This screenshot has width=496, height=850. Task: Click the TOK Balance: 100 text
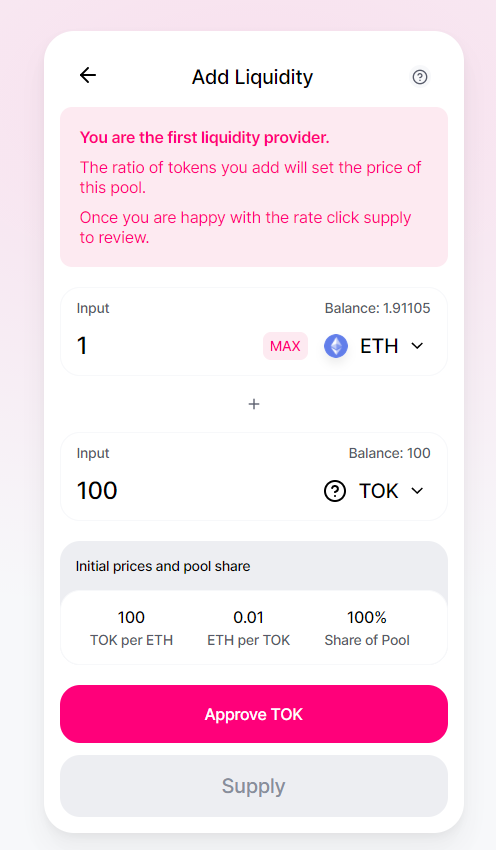(389, 453)
